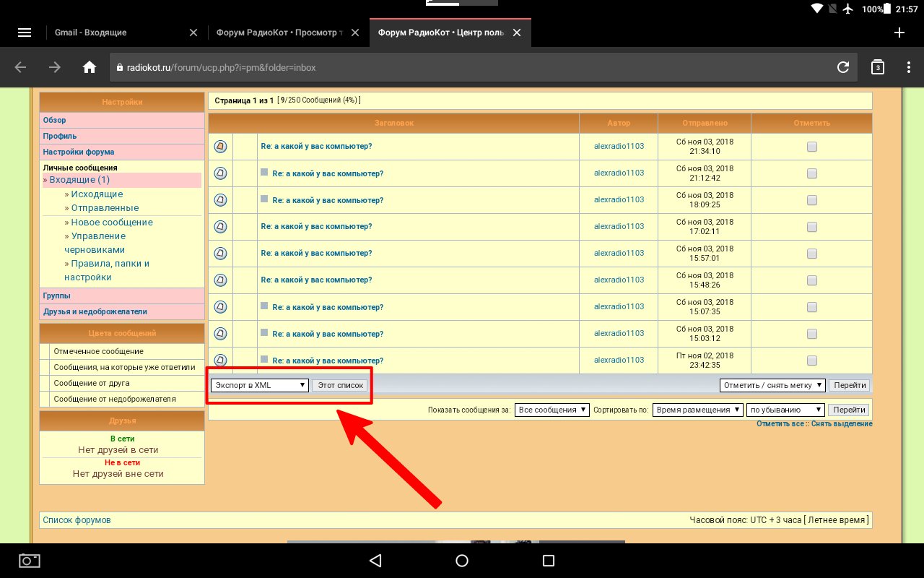Click the message icon of the 17:02:11 row
Viewport: 924px width, 578px height.
coord(221,227)
